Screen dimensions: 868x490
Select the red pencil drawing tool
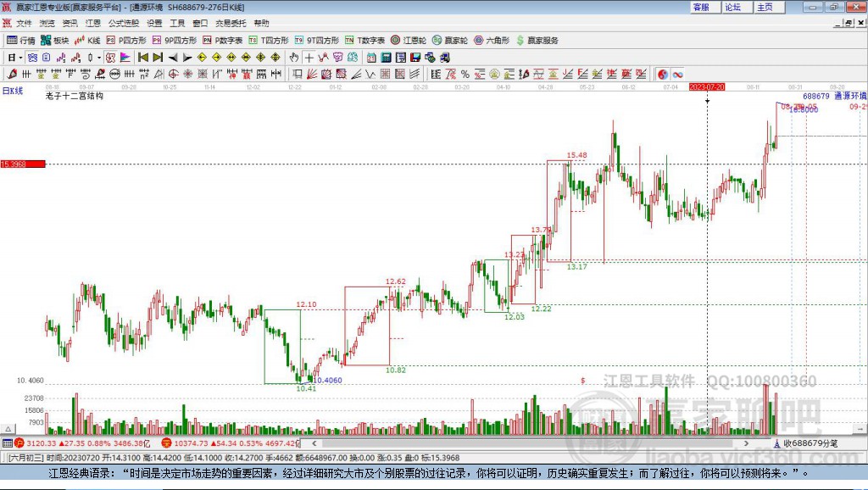[x=12, y=75]
